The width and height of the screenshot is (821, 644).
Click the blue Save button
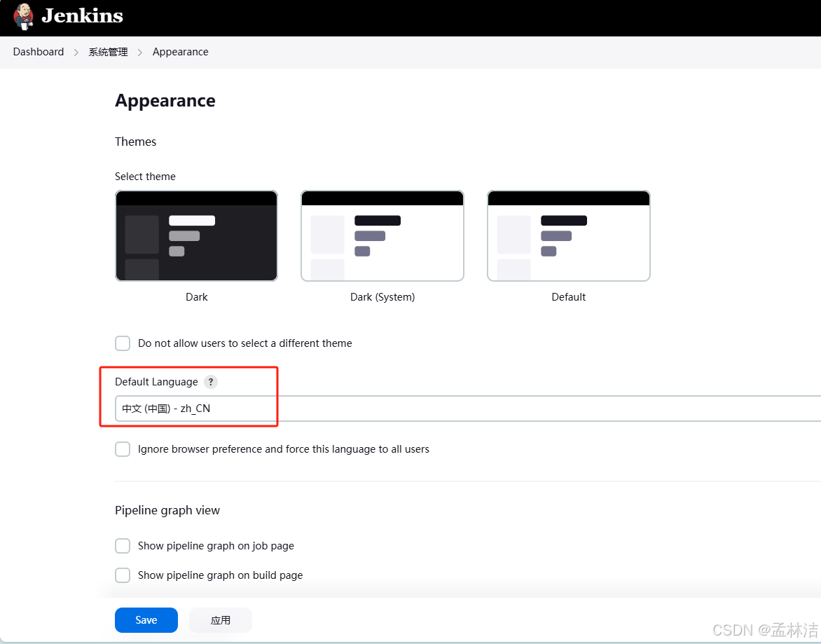click(146, 620)
